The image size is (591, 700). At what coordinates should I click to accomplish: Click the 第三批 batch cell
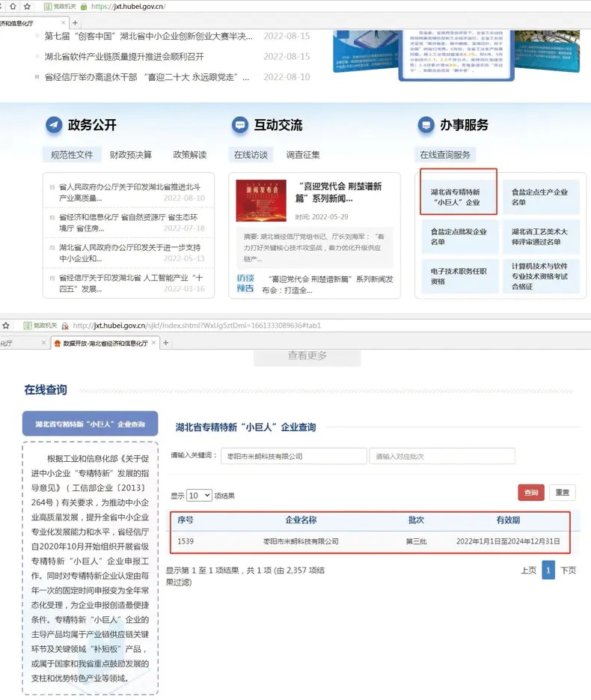click(x=416, y=541)
